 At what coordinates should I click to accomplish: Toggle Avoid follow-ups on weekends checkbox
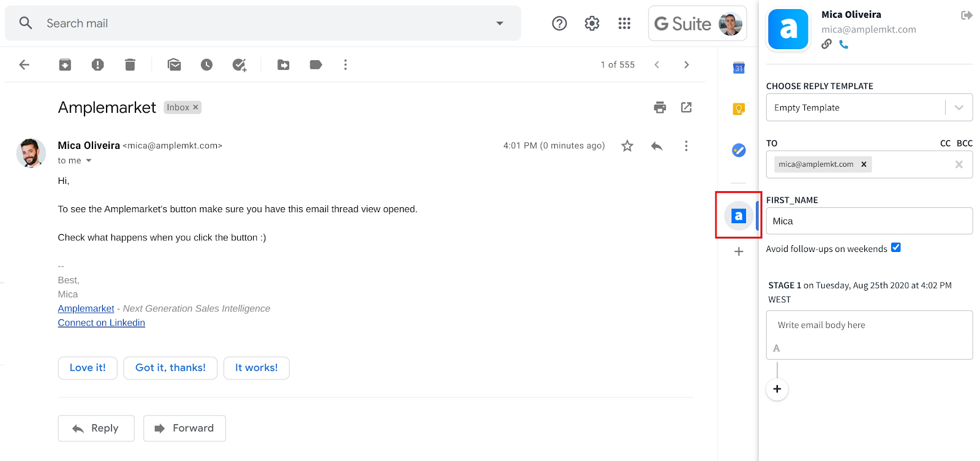(x=895, y=248)
